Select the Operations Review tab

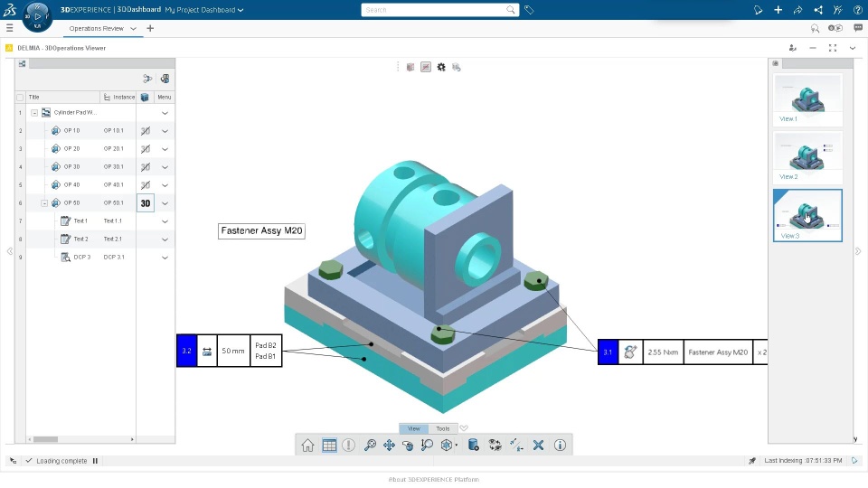(97, 28)
